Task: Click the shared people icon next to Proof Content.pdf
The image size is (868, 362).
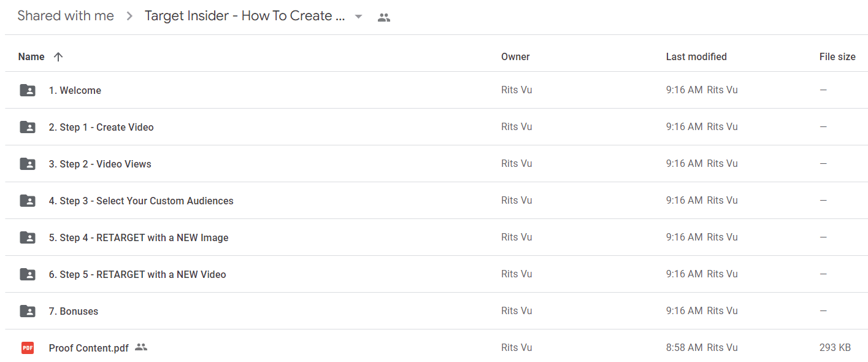Action: [x=141, y=347]
